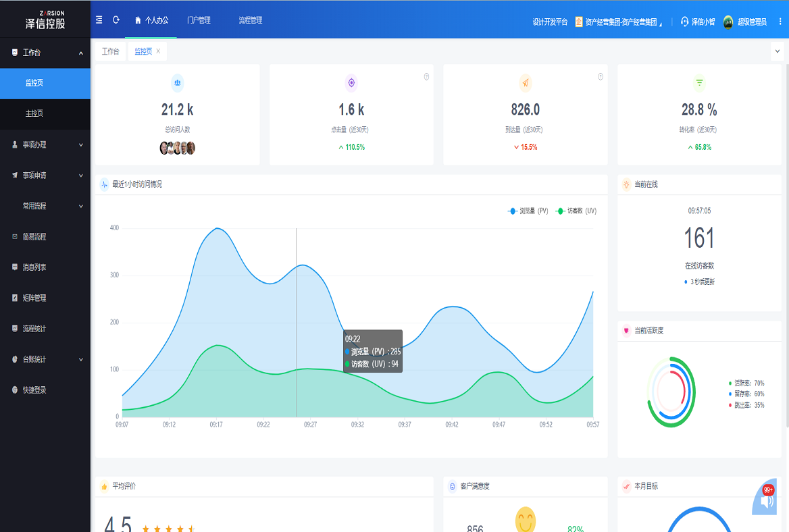Image resolution: width=789 pixels, height=532 pixels.
Task: Expand the 台账统计 sidebar menu
Action: 45,360
